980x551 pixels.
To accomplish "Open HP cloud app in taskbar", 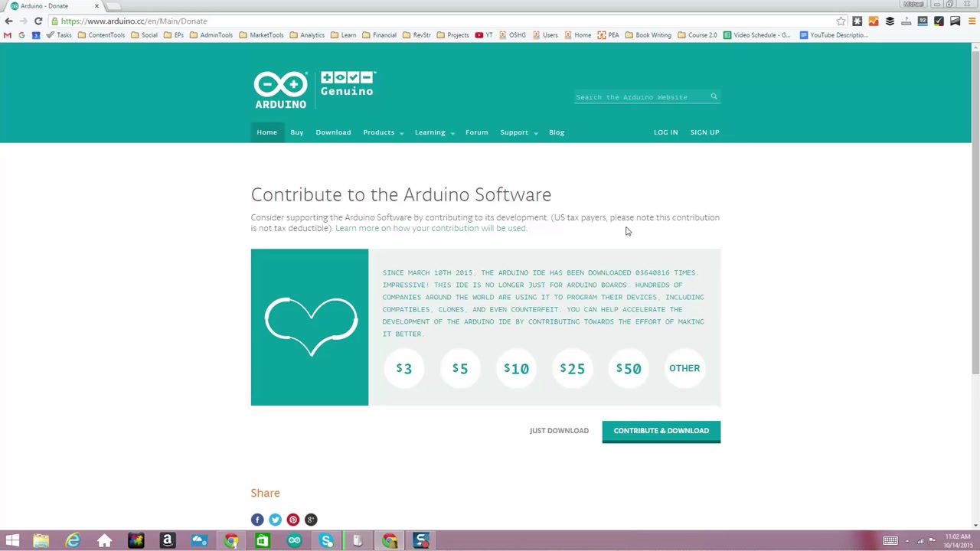I will tap(199, 541).
